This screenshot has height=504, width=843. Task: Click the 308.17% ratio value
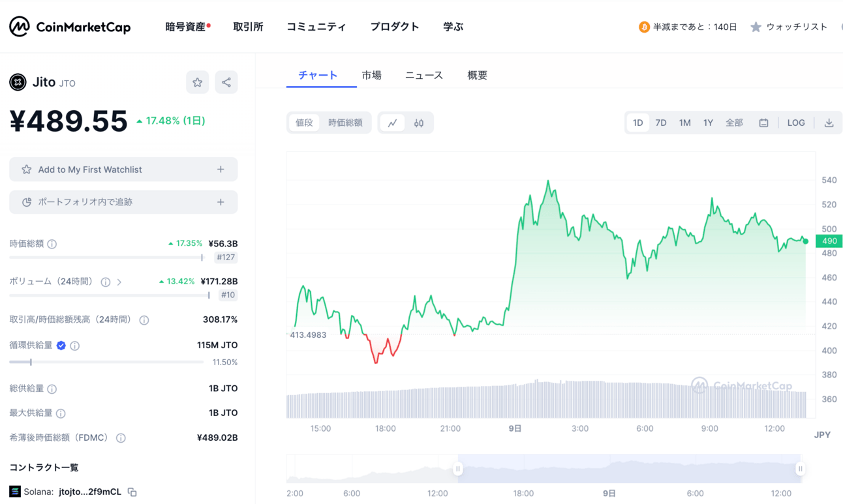pyautogui.click(x=221, y=319)
